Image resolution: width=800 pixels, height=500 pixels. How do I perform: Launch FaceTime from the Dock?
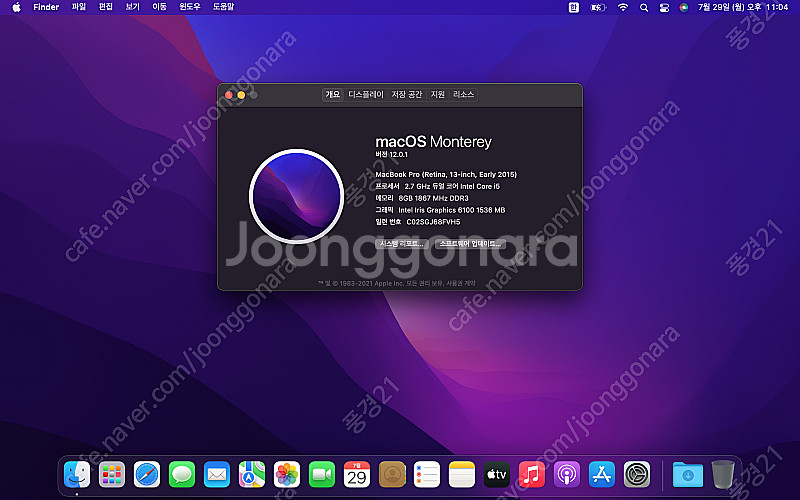tap(322, 474)
